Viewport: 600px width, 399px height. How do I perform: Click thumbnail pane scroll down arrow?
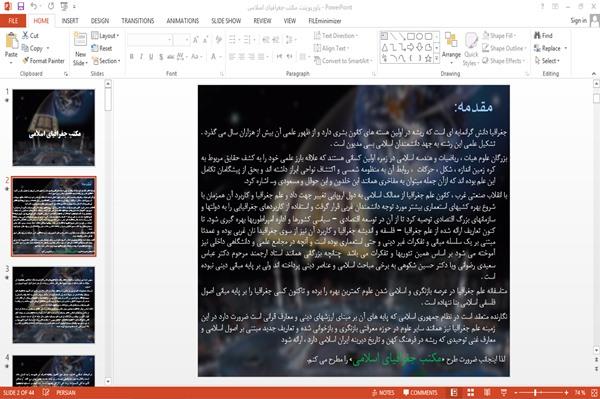pos(108,381)
